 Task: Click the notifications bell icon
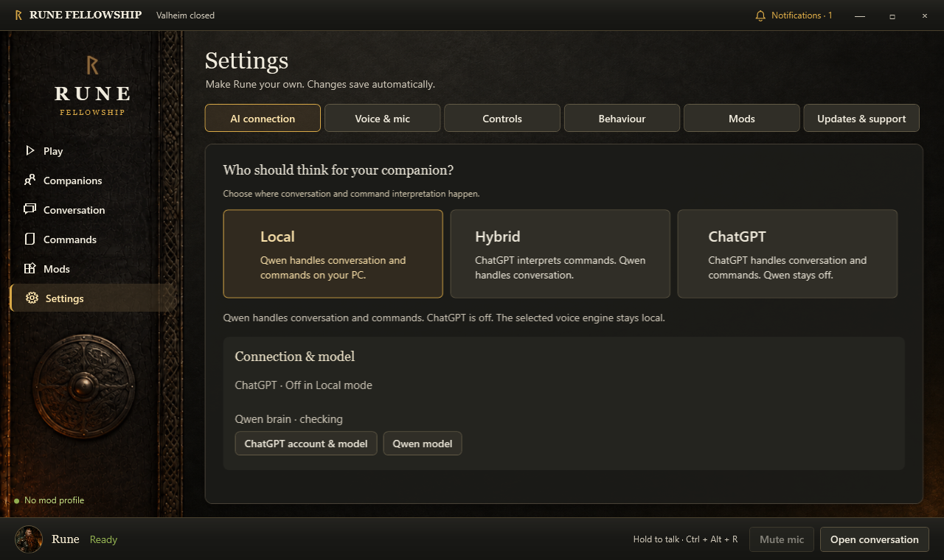click(760, 15)
